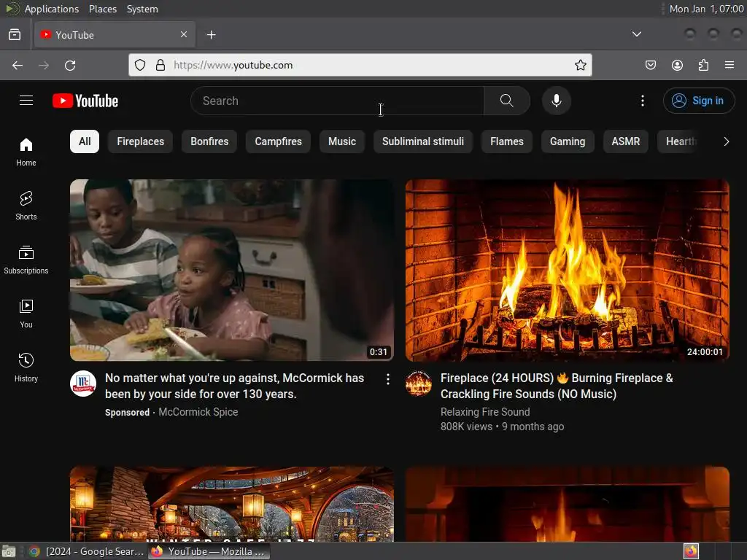Select the All filter chip
Image resolution: width=747 pixels, height=560 pixels.
pyautogui.click(x=85, y=141)
